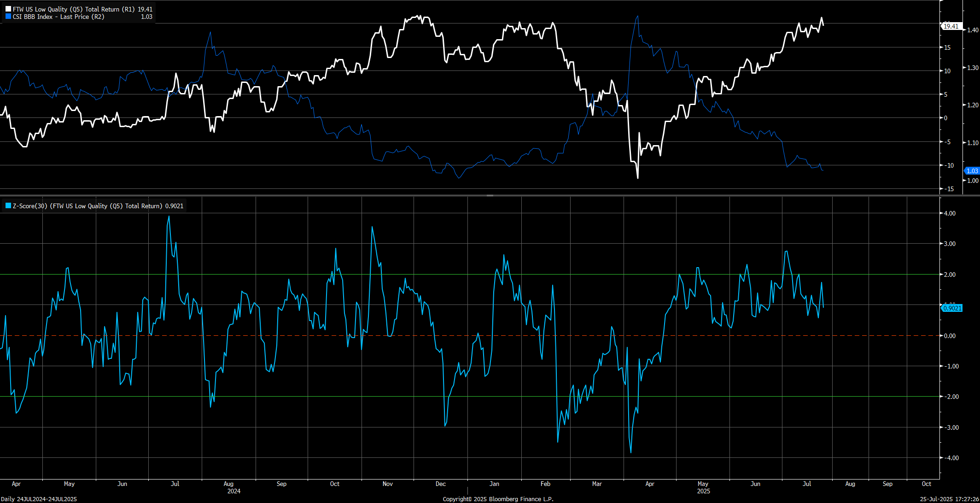Click blue swatch of CSI BBB Index

(8, 17)
